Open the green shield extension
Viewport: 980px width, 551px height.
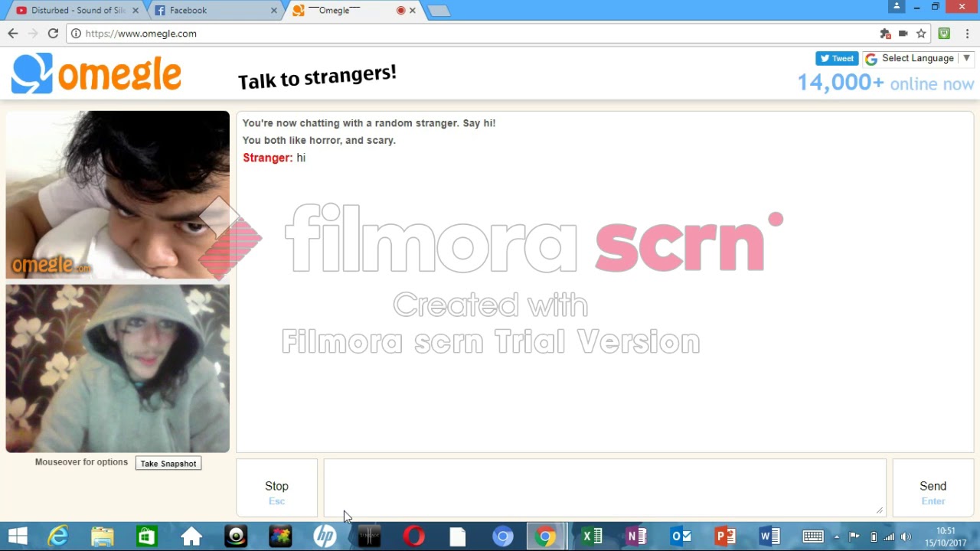point(945,34)
